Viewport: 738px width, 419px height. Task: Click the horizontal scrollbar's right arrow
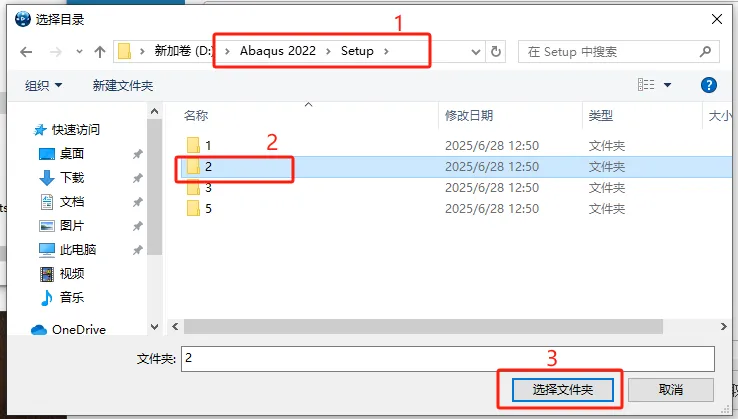(723, 326)
